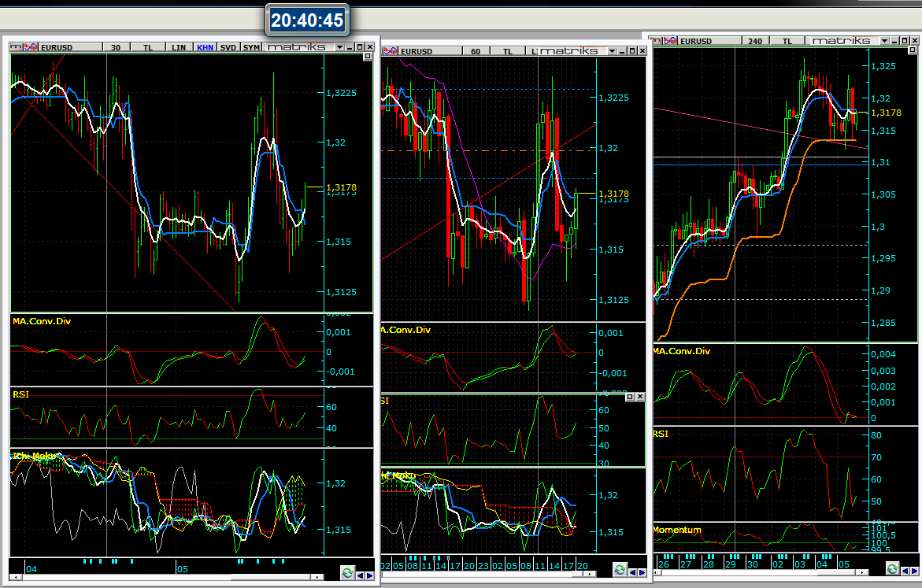Screen dimensions: 922x588
Task: Click the SYM button in 30-minute chart
Action: (x=251, y=47)
